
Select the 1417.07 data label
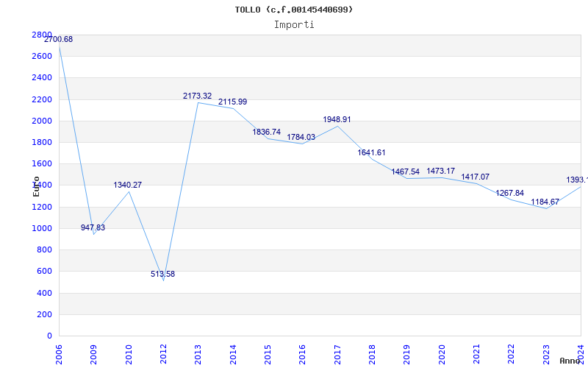point(475,177)
